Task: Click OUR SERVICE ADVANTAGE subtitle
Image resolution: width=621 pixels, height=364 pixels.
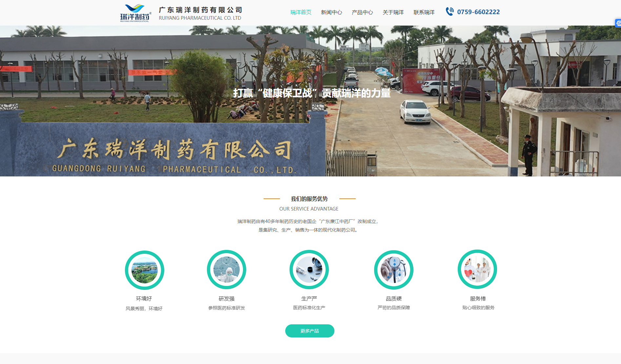Action: [x=309, y=209]
